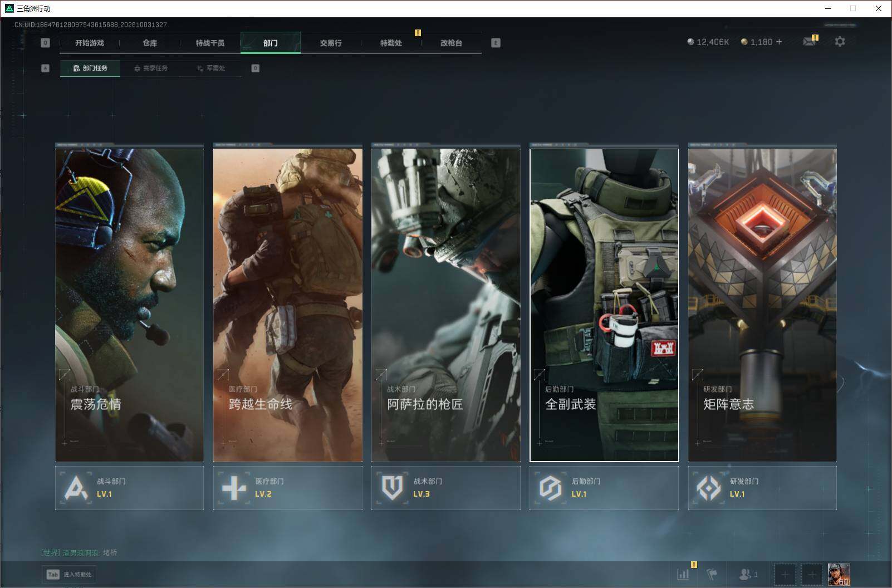892x588 pixels.
Task: Open the 交易行 tab
Action: pos(331,43)
